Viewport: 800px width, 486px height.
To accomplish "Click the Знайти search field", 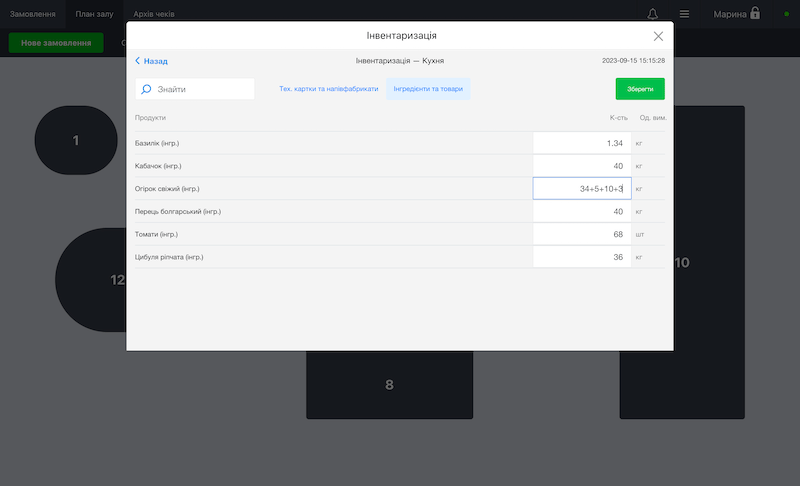I will (195, 89).
